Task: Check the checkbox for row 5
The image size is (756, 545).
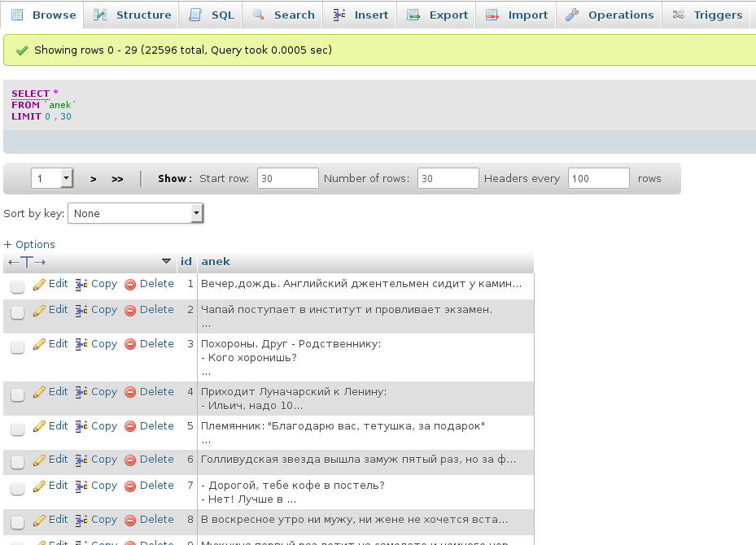Action: coord(17,429)
